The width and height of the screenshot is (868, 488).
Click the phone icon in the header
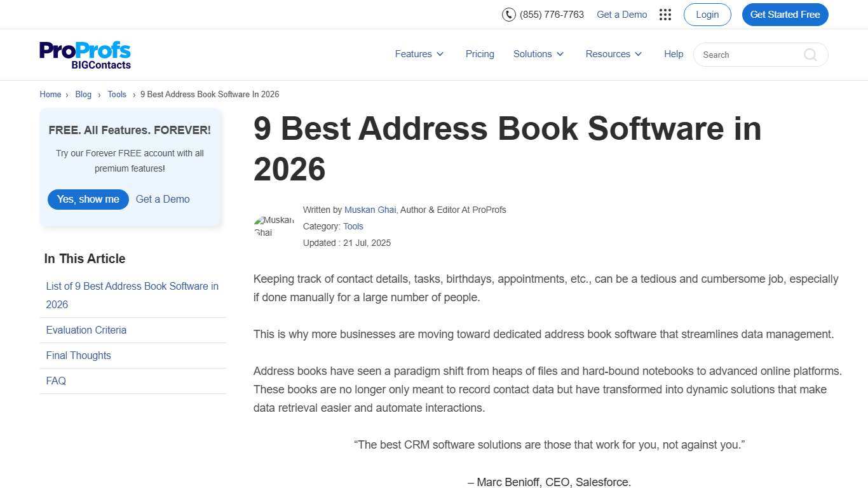pos(509,14)
